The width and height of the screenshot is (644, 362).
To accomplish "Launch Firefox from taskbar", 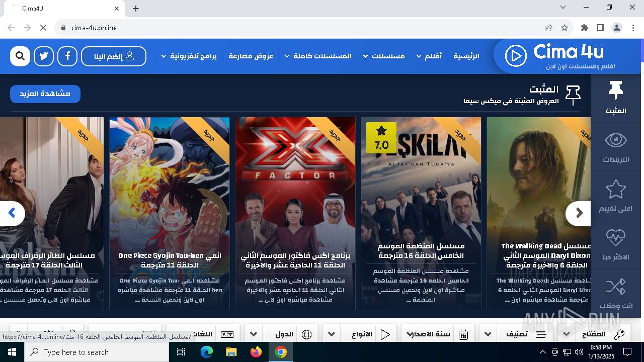I will (256, 352).
